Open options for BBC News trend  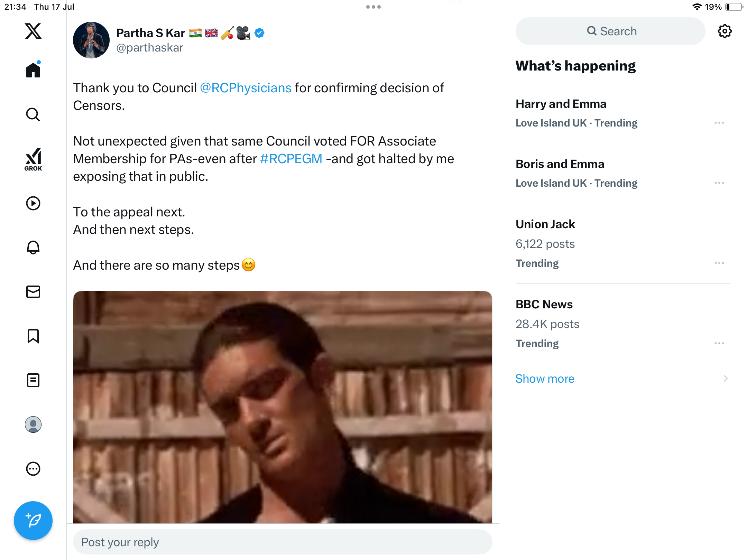[719, 343]
